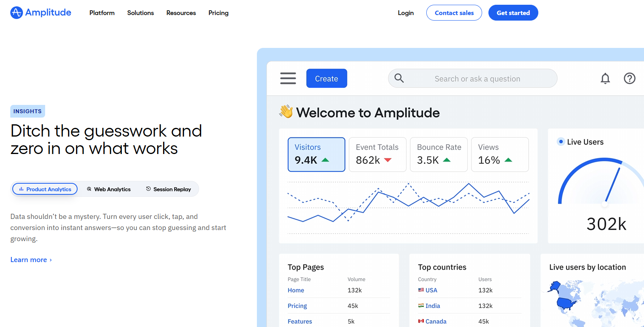Click the Search or ask a question field
Screen dimensions: 644x327
point(473,78)
